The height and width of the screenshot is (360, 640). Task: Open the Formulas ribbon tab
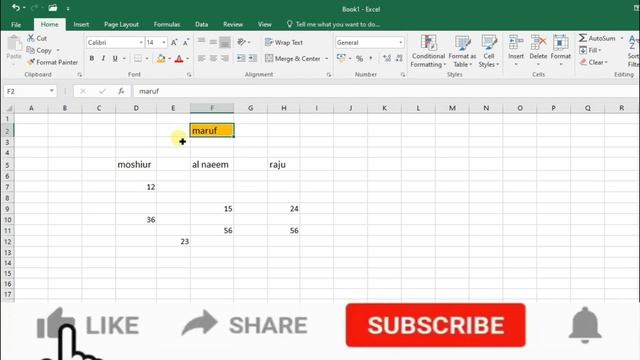[x=167, y=24]
